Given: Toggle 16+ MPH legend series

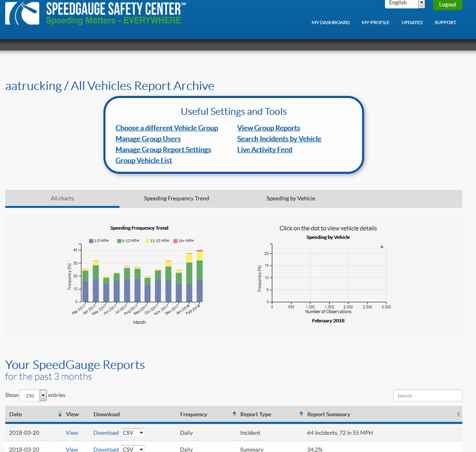Looking at the screenshot, I should tap(184, 241).
